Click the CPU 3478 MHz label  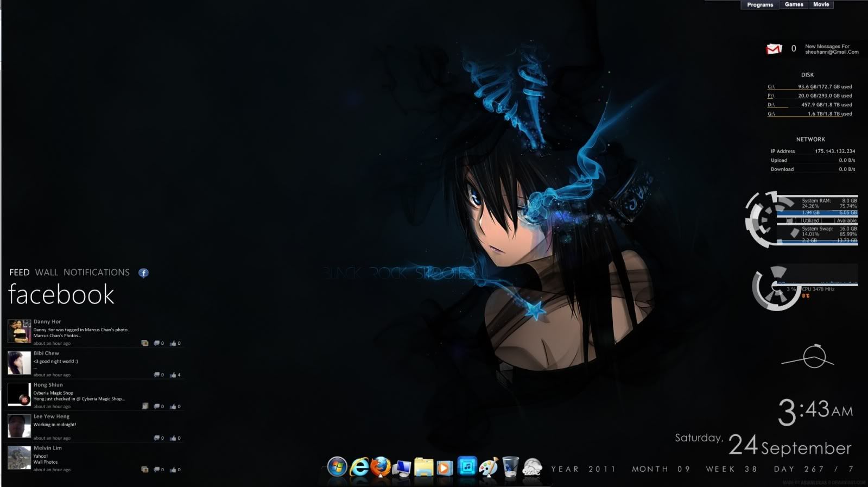click(x=818, y=289)
